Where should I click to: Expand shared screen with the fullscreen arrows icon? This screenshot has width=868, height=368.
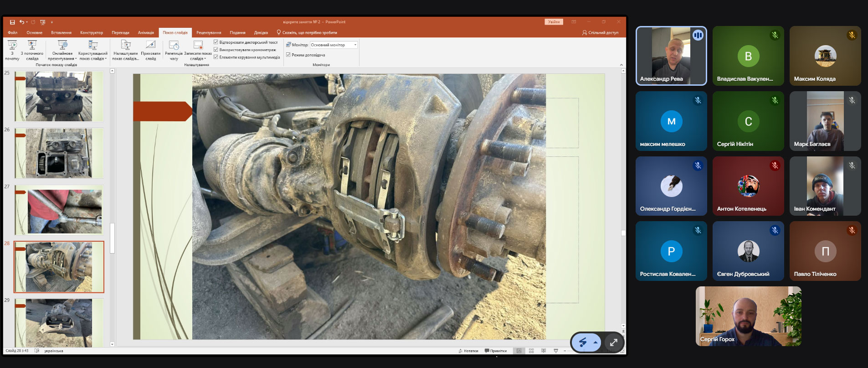[x=613, y=342]
